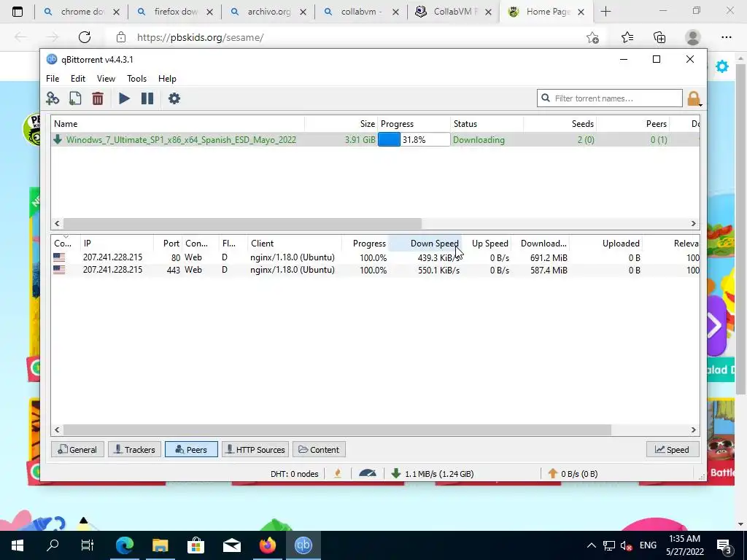Sort peers by Up Speed column
Screen dimensions: 747x560
[x=487, y=244]
